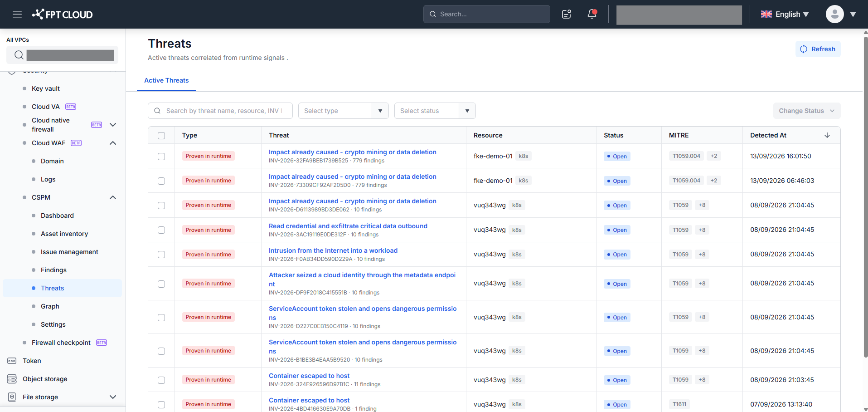
Task: Focus the threat name search field
Action: coord(220,111)
